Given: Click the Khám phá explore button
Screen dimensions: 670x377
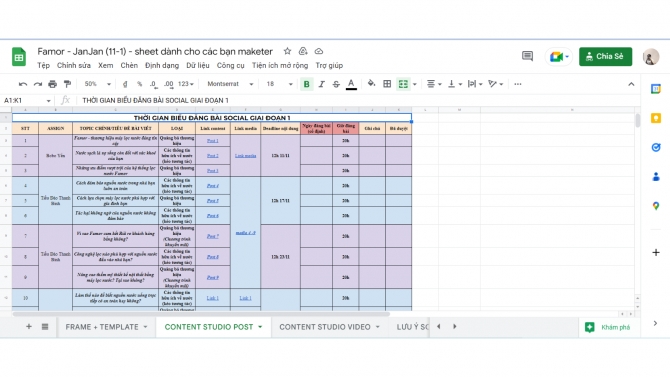Looking at the screenshot, I should pos(608,327).
